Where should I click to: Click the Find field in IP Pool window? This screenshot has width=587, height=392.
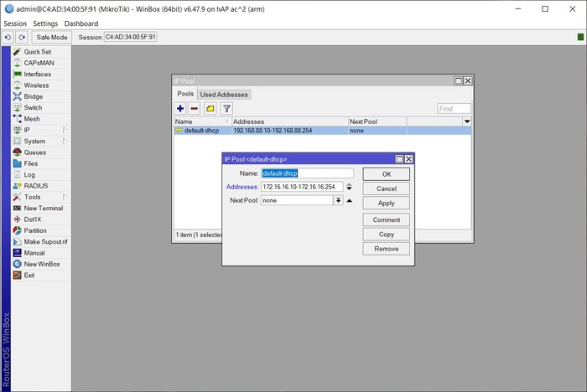pos(454,109)
